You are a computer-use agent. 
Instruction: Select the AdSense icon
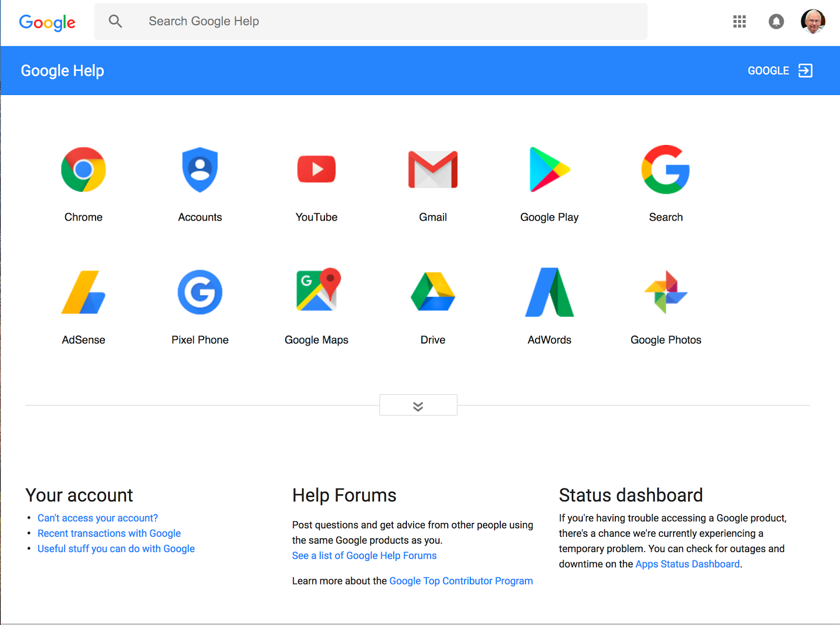(83, 292)
